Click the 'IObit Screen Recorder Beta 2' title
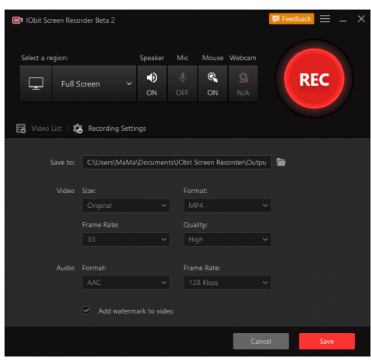 [x=70, y=20]
